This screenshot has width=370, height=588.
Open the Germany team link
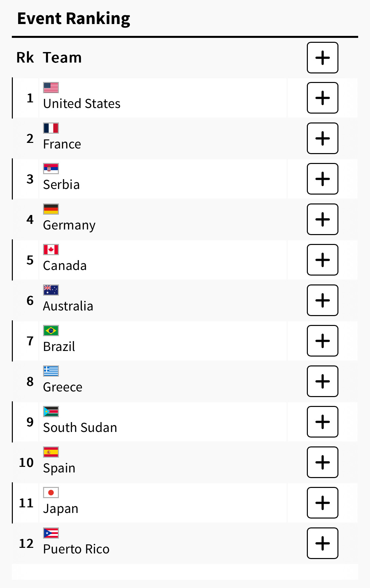pyautogui.click(x=69, y=226)
